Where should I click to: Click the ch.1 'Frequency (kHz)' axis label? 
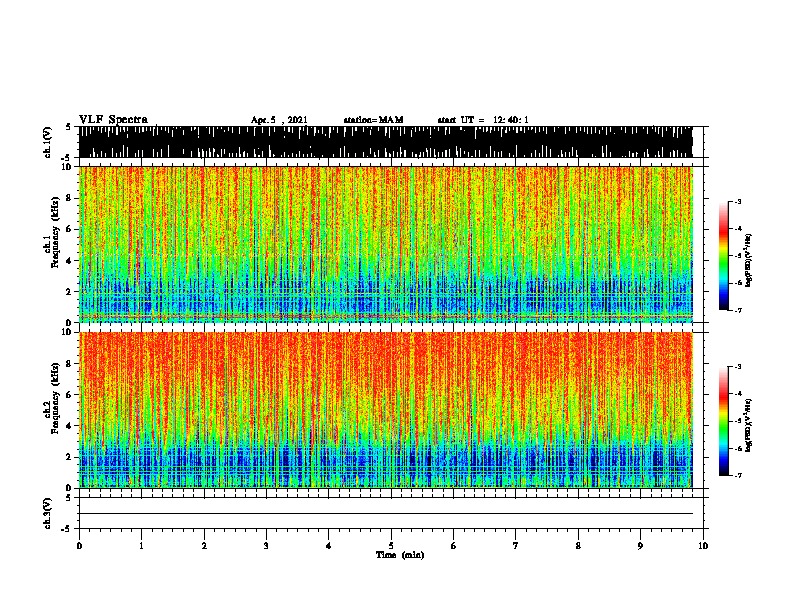pyautogui.click(x=55, y=233)
